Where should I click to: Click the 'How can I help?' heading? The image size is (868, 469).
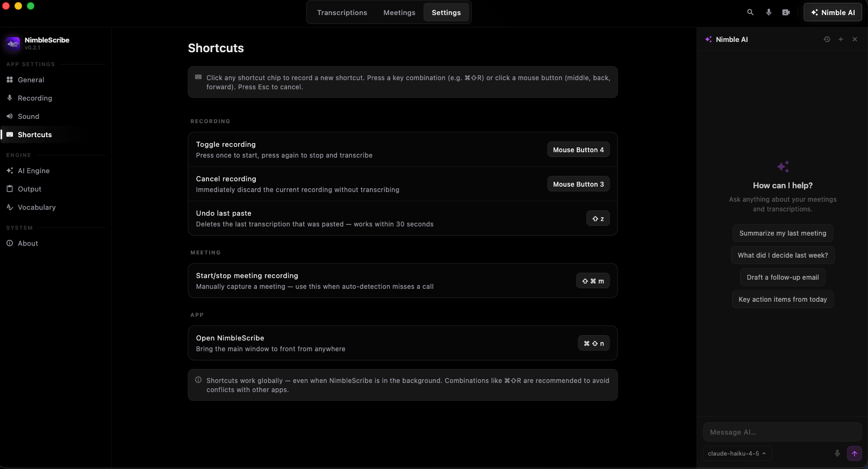point(783,186)
